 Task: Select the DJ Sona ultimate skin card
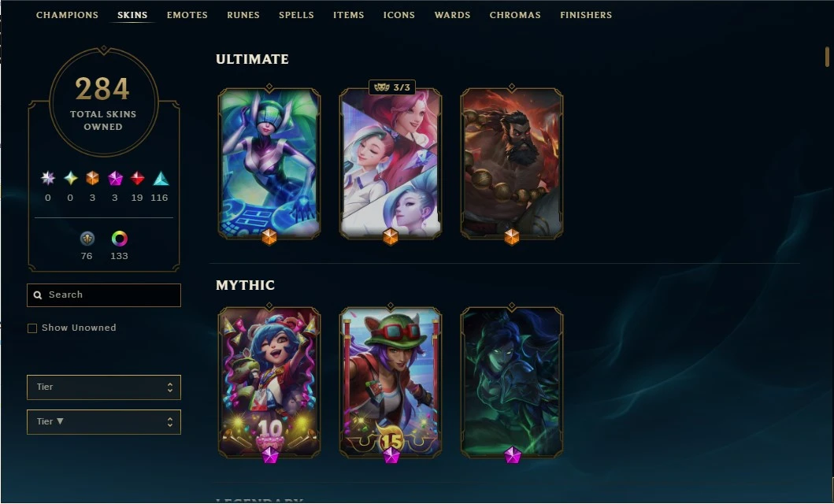tap(269, 163)
